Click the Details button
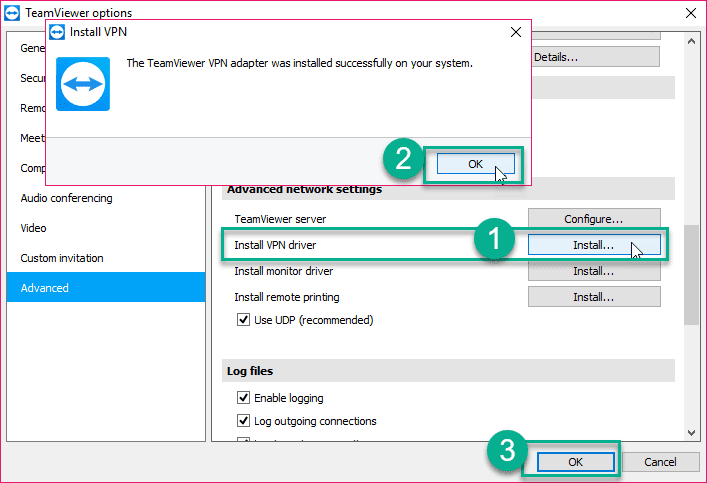Screen dimensions: 707x483 click(x=595, y=57)
